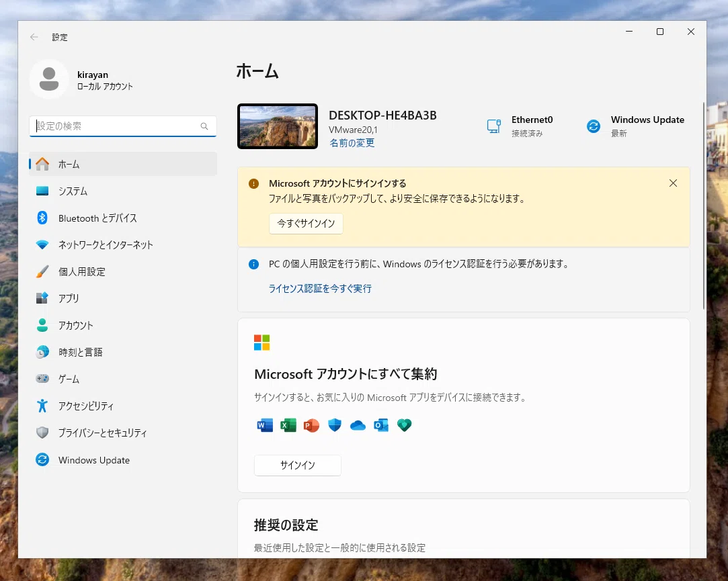728x581 pixels.
Task: Click the personalization paintbrush icon
Action: tap(42, 271)
